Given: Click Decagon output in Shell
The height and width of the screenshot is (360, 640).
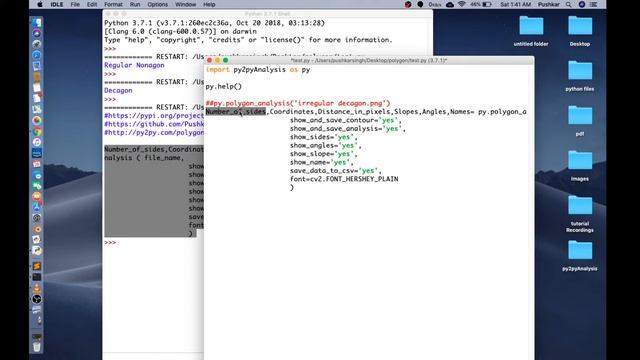Looking at the screenshot, I should (x=118, y=91).
